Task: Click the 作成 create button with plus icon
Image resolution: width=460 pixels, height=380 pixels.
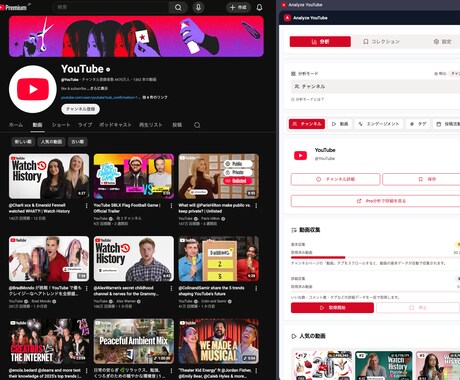Action: point(238,7)
